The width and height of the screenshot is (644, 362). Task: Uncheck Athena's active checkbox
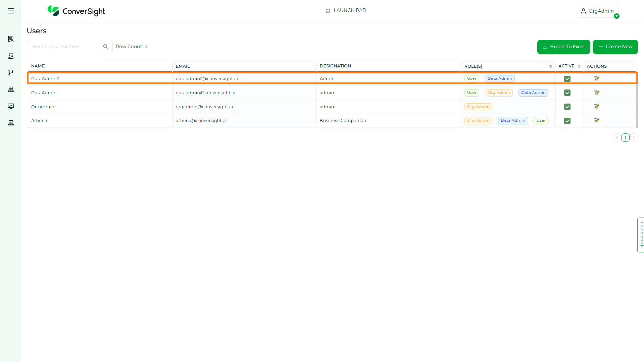point(567,120)
